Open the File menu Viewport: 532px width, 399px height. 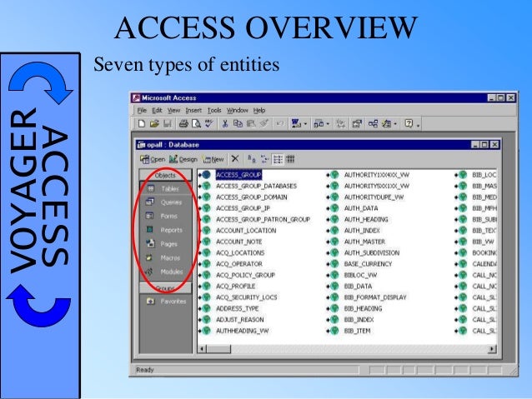click(x=142, y=111)
